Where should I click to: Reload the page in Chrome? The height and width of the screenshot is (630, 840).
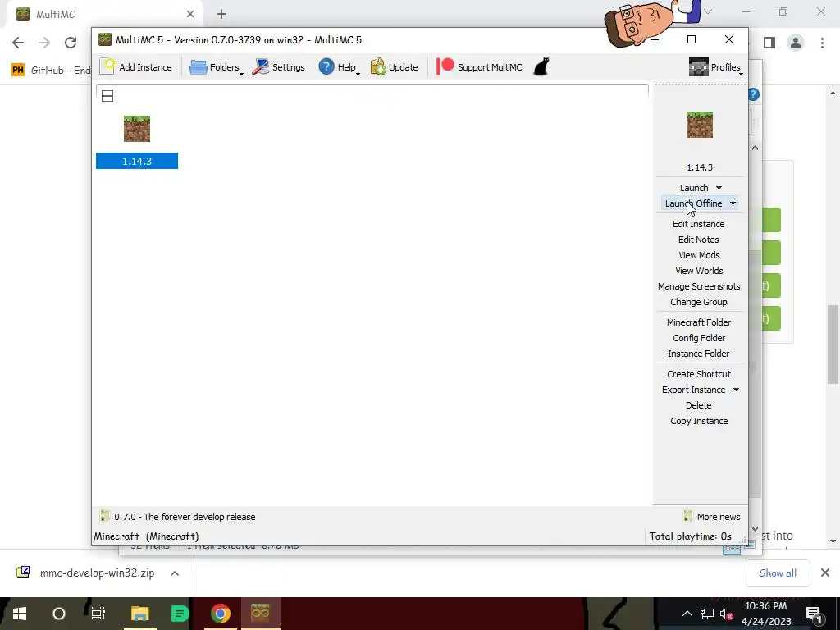71,43
